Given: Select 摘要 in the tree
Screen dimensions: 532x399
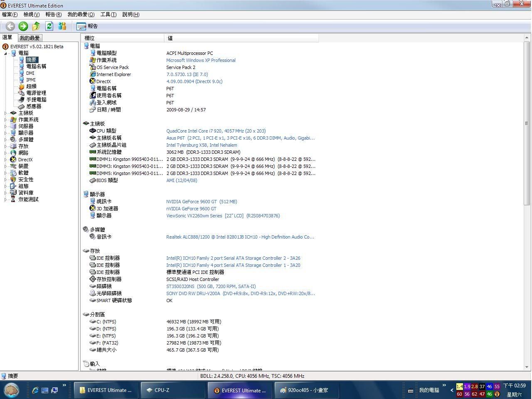Looking at the screenshot, I should (x=32, y=60).
